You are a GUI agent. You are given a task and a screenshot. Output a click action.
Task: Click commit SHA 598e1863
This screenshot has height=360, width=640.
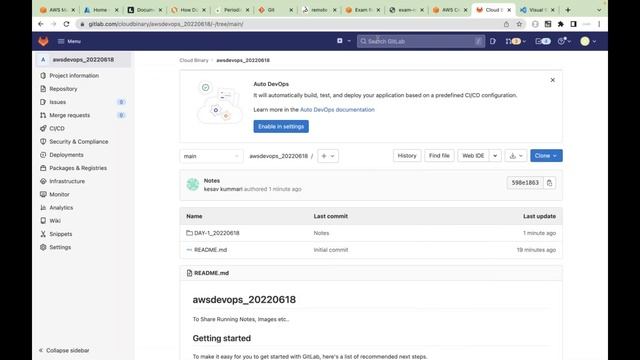click(x=525, y=183)
